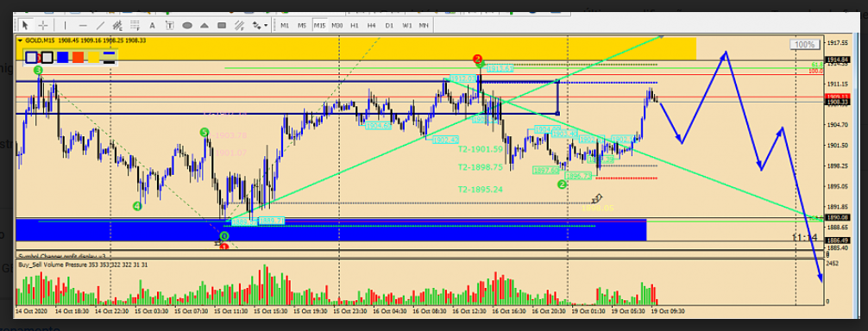Pick the horizontal line tool
Image resolution: width=868 pixels, height=331 pixels.
click(83, 25)
